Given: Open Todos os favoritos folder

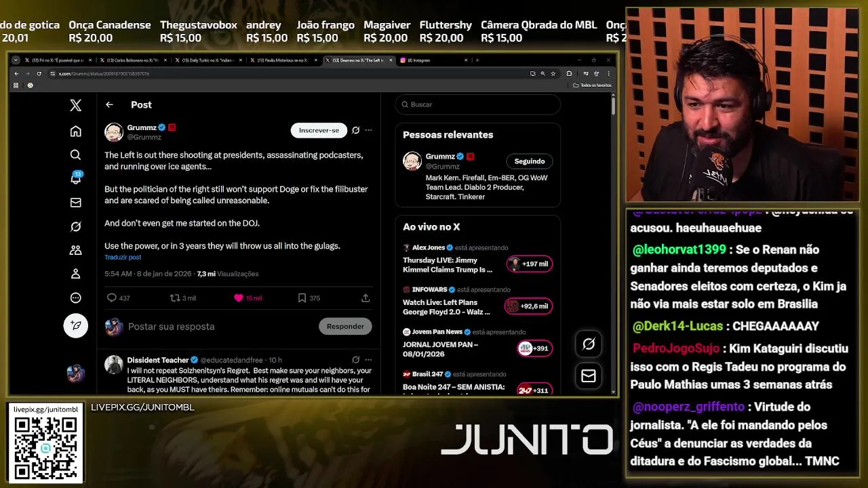Looking at the screenshot, I should tap(593, 85).
